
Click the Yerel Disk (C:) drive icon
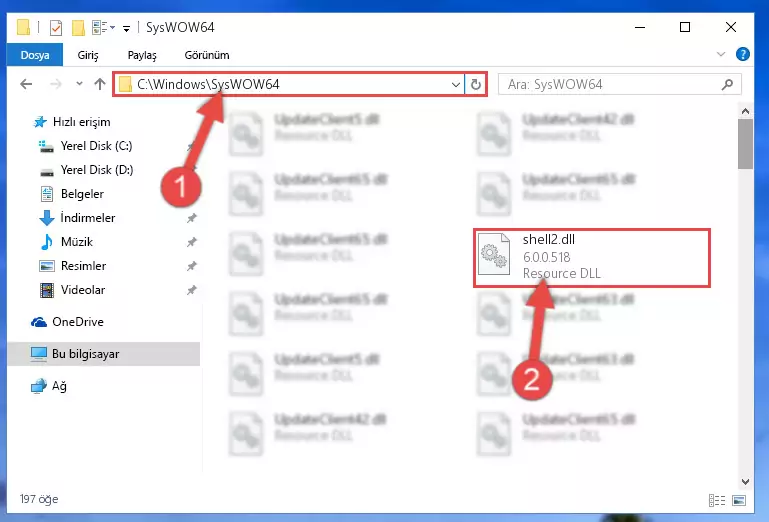[46, 146]
